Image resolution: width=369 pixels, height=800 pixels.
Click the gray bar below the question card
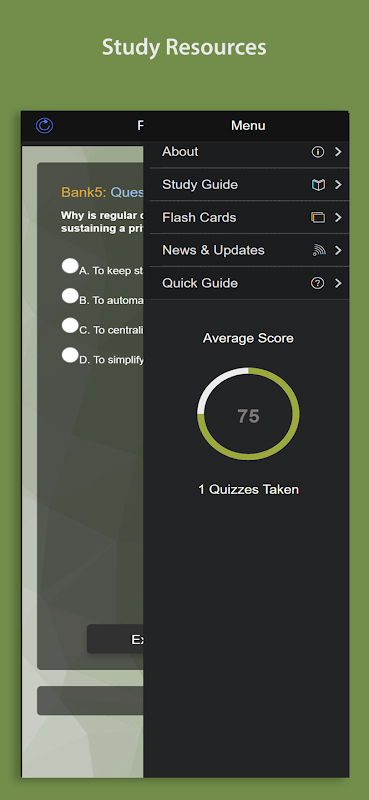coord(90,701)
